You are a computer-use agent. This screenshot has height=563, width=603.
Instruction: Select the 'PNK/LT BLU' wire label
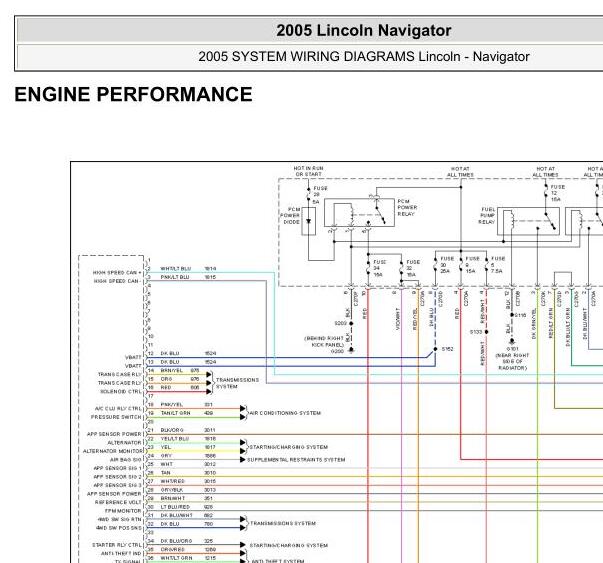click(175, 277)
